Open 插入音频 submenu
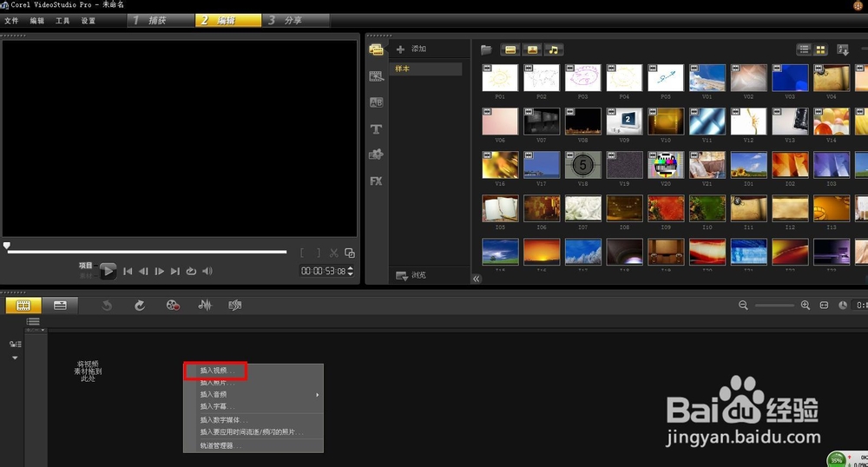868x467 pixels. pyautogui.click(x=253, y=394)
